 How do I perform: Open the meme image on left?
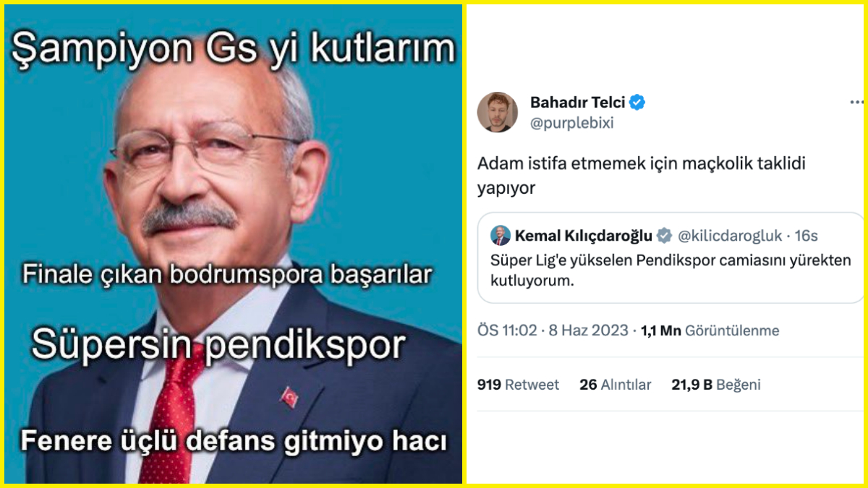(233, 244)
